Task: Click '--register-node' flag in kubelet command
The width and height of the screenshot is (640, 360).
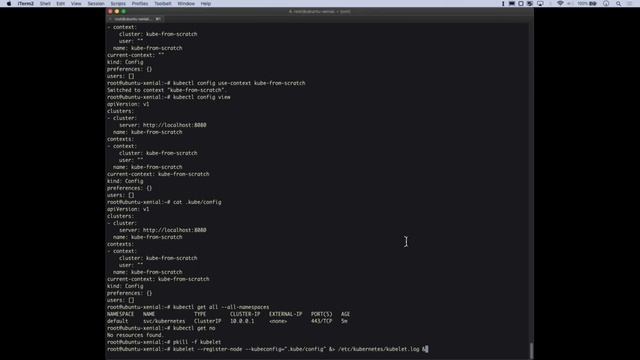Action: click(x=220, y=349)
